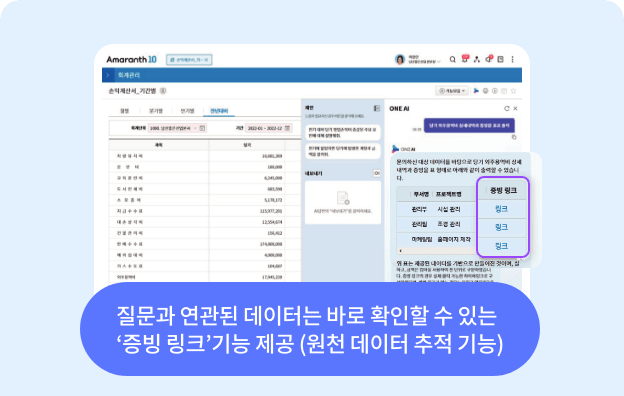Refresh the ONE AI chat conversation
Viewport: 624px width, 396px height.
(x=507, y=108)
